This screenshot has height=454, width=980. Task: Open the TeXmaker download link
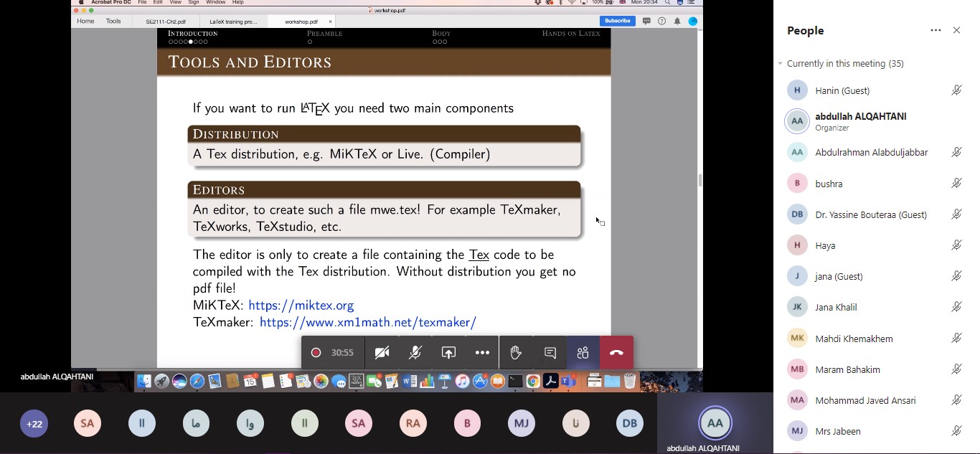point(367,323)
